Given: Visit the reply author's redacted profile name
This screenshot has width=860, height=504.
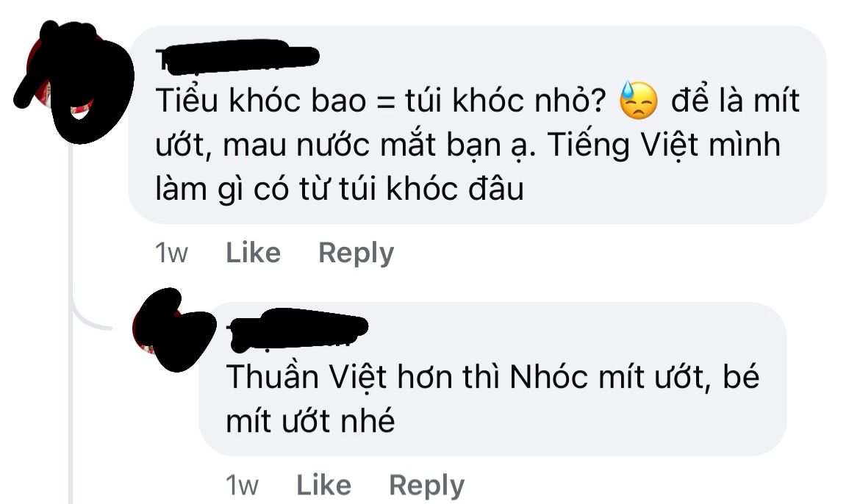Looking at the screenshot, I should click(297, 330).
